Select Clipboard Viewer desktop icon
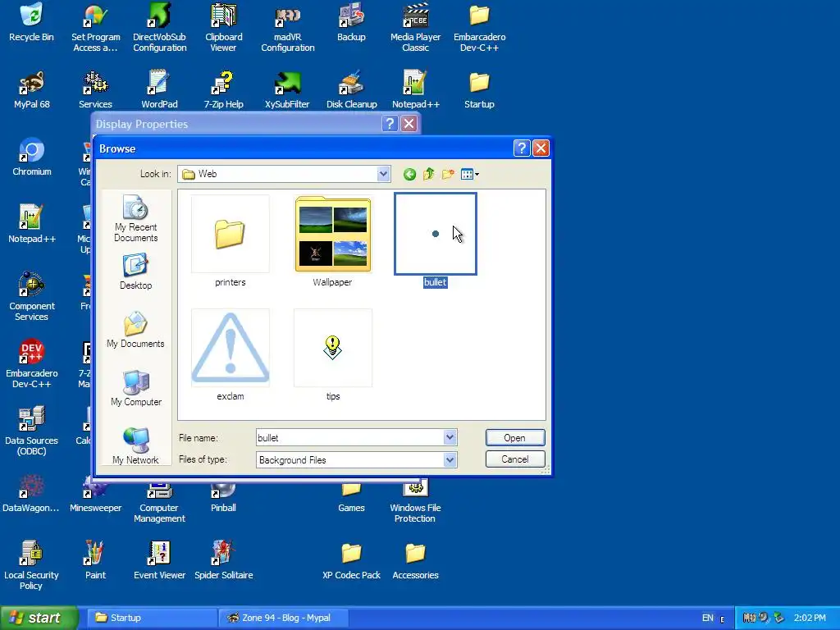840x630 pixels. (x=223, y=28)
